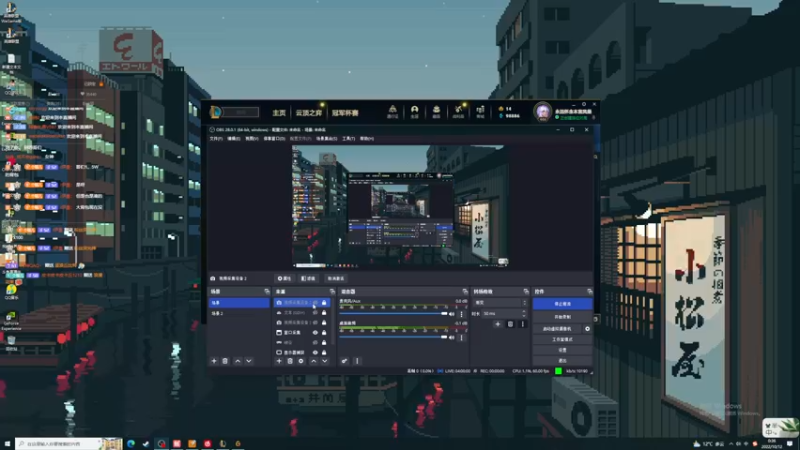This screenshot has height=450, width=800.
Task: Open scene transition type dropdown
Action: pos(499,303)
